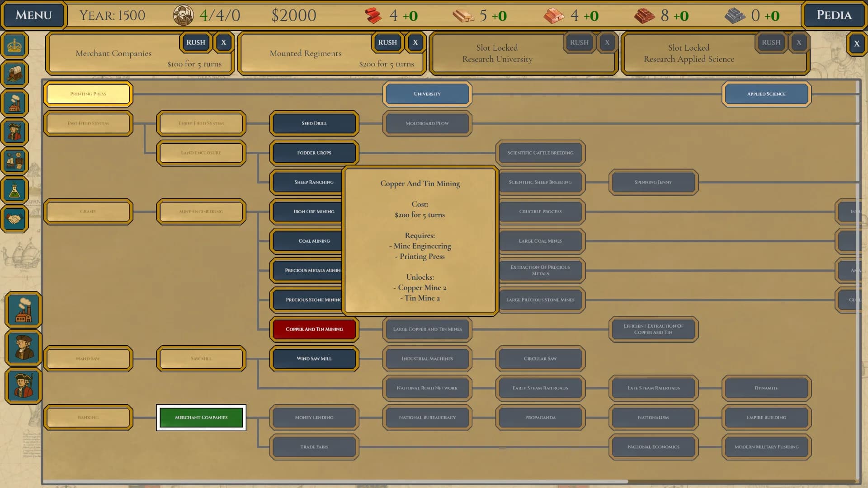Open the crown government sidebar icon
Image resolution: width=868 pixels, height=488 pixels.
tap(14, 45)
